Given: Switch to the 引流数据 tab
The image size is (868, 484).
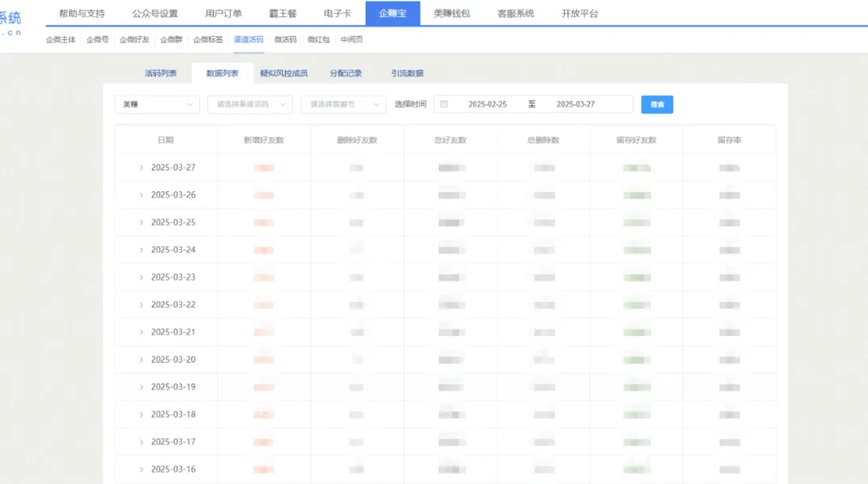Looking at the screenshot, I should pyautogui.click(x=407, y=73).
